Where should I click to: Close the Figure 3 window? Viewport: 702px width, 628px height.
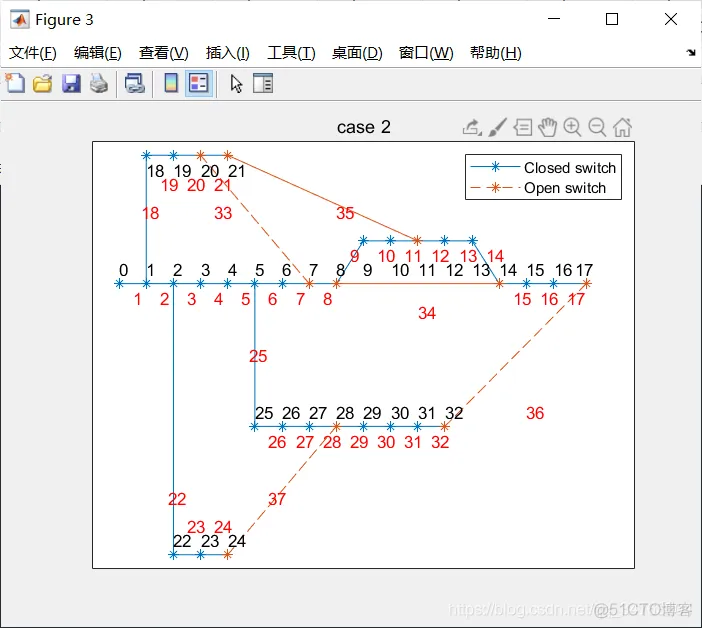pyautogui.click(x=671, y=19)
